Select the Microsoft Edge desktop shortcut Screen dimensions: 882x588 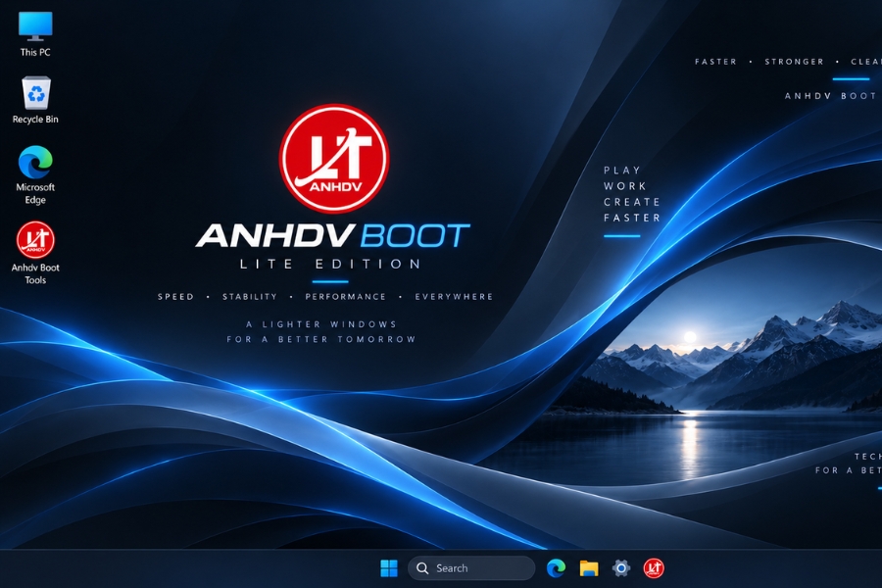tap(35, 175)
